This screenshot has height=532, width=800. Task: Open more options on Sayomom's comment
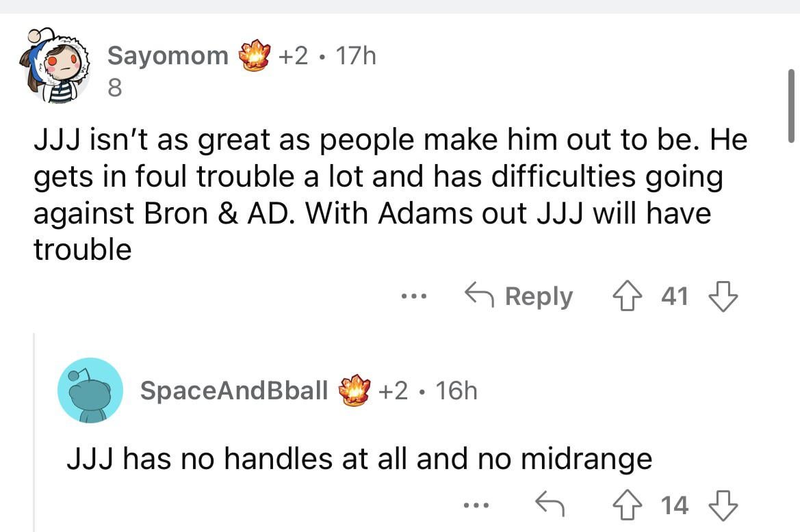[x=414, y=297]
